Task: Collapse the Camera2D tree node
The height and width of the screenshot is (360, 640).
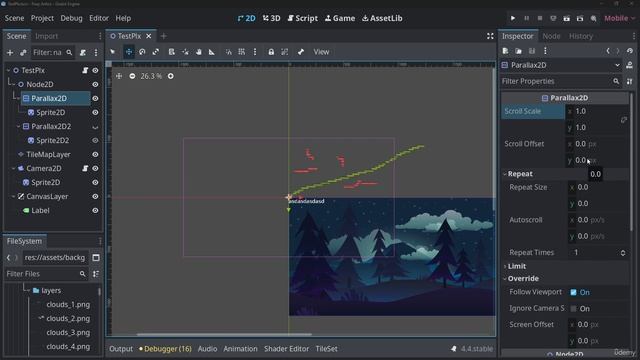Action: 13,168
